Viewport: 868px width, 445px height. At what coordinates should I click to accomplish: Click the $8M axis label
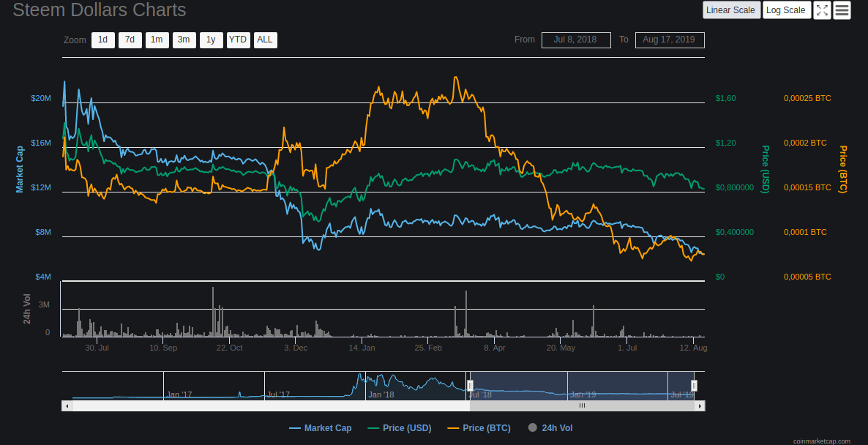pyautogui.click(x=43, y=232)
